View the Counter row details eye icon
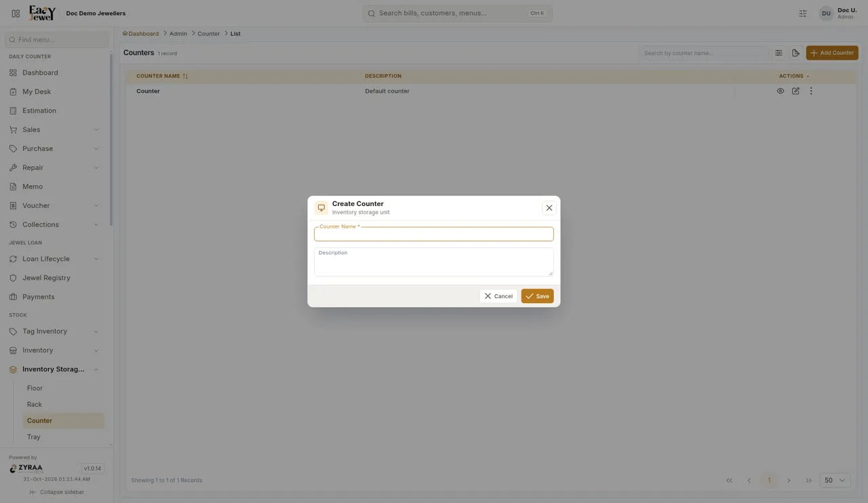The width and height of the screenshot is (868, 503). (x=781, y=91)
